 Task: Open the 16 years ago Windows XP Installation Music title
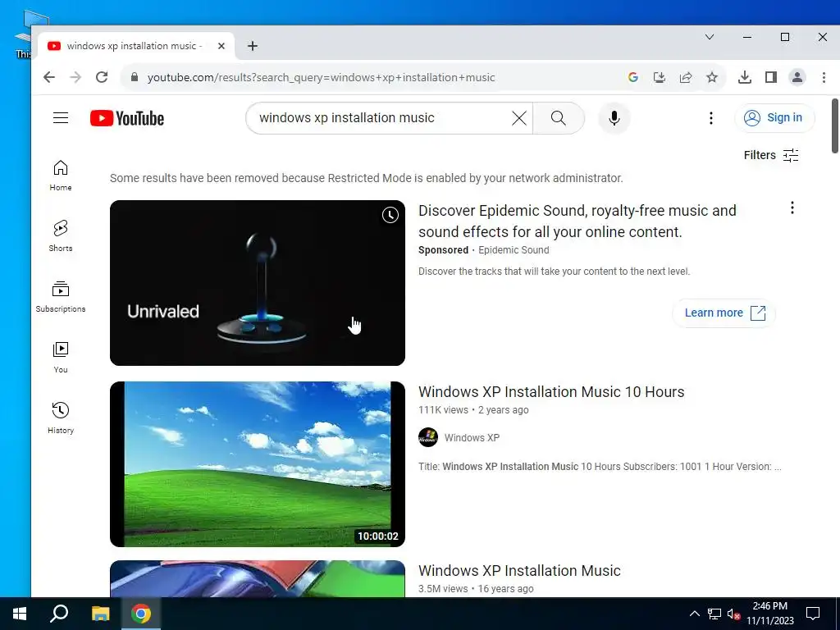pyautogui.click(x=519, y=571)
